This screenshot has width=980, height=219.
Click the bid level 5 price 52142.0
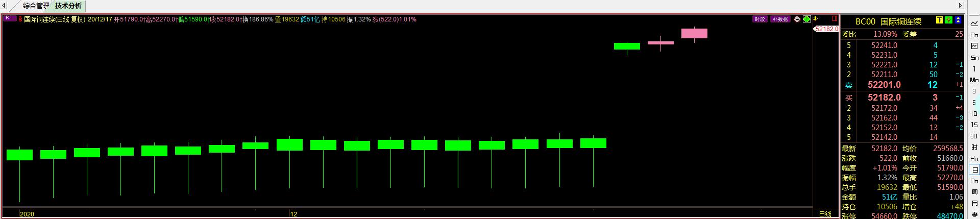(x=884, y=137)
